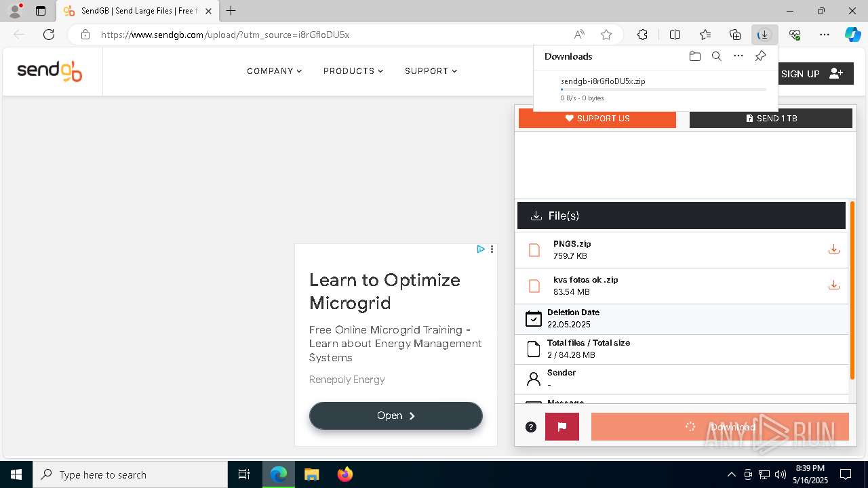Open the notification center icon
The width and height of the screenshot is (868, 488).
point(846,474)
